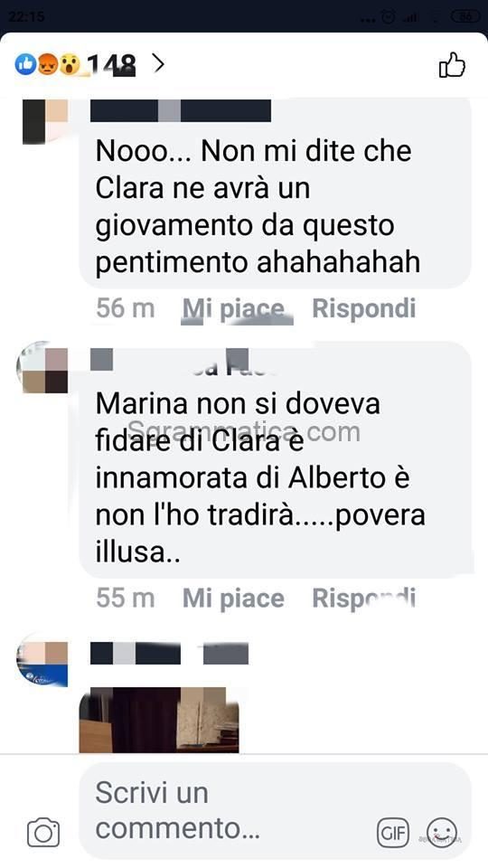Open the GIF picker icon
The height and width of the screenshot is (868, 488).
tap(393, 832)
